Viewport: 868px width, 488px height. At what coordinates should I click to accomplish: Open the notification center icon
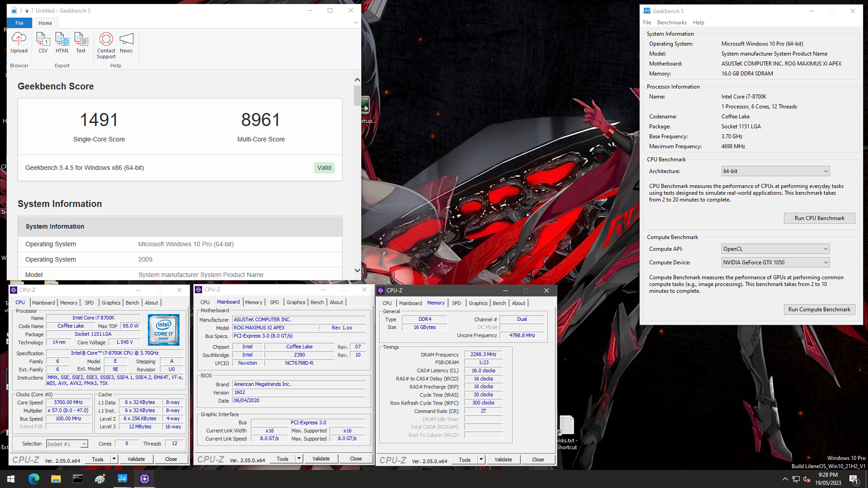[854, 479]
